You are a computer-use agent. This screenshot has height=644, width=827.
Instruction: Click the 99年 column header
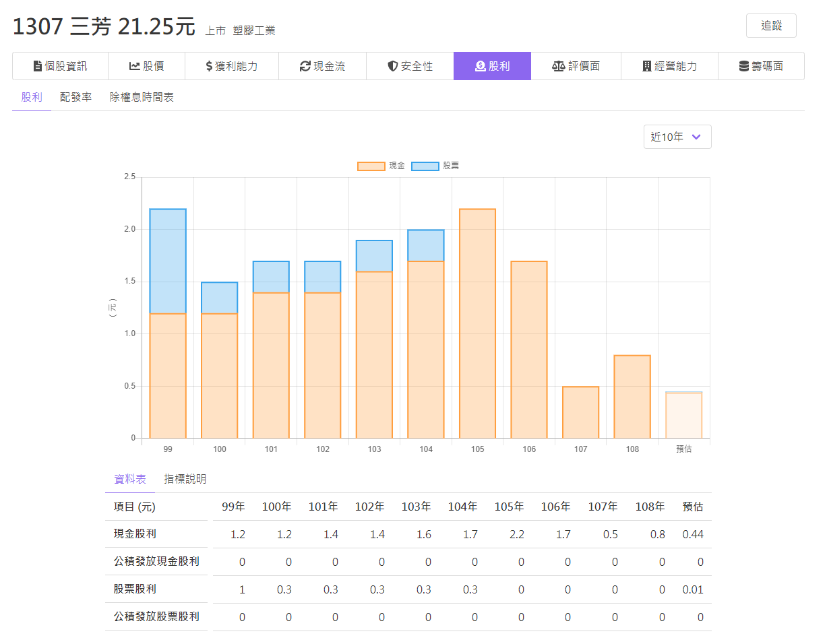click(233, 507)
